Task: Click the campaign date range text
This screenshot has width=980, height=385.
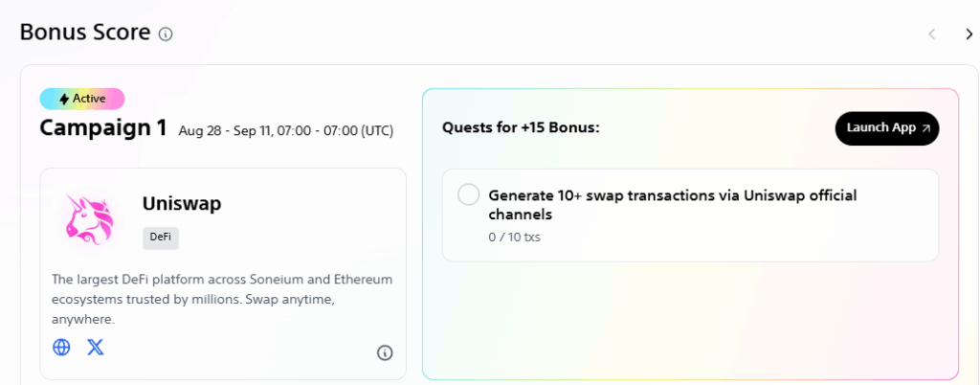Action: click(x=285, y=131)
